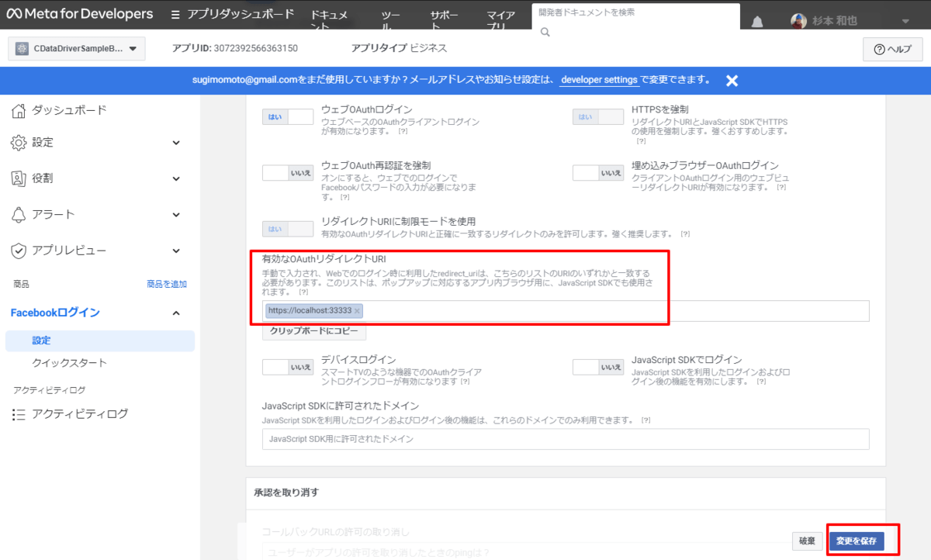Viewport: 931px width, 560px height.
Task: Open the CDataDriverSampleB... app selector dropdown
Action: (76, 49)
